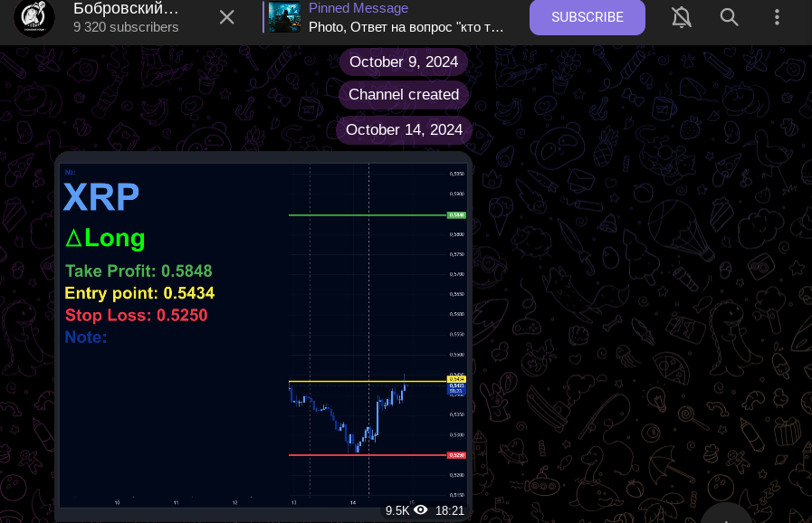
Task: Click the 9 320 subscribers count
Action: coord(126,27)
